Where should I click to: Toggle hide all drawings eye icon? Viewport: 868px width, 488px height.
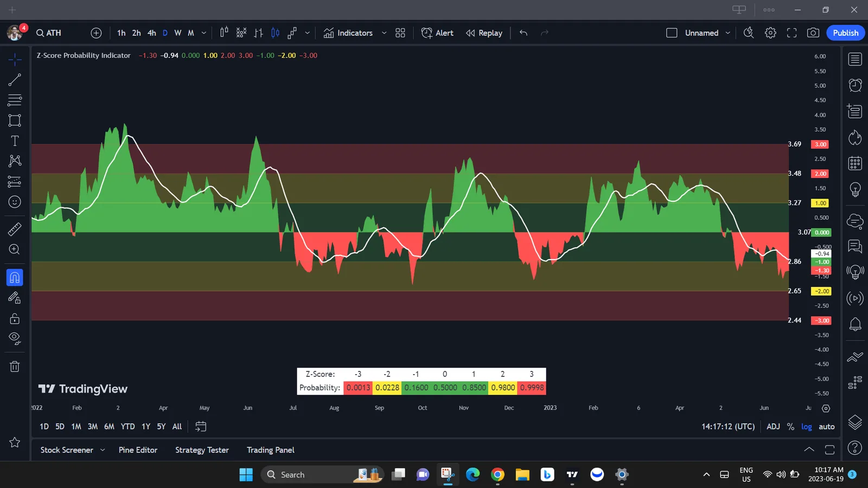pos(15,339)
